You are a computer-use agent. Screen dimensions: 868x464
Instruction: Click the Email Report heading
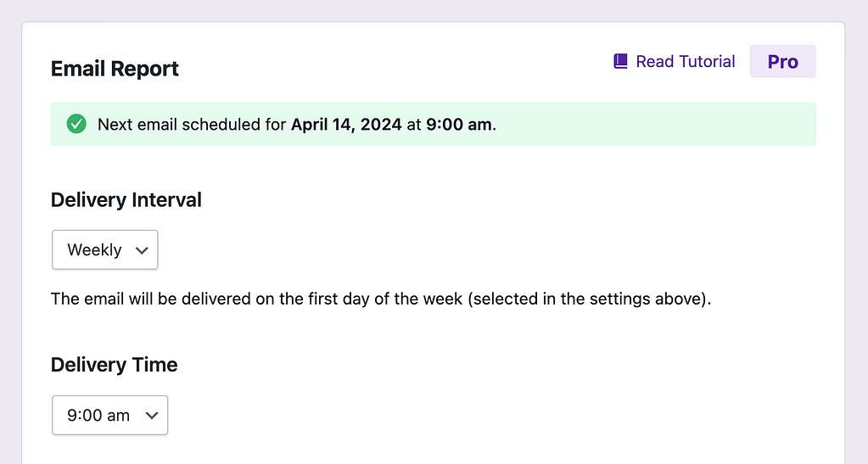tap(115, 69)
